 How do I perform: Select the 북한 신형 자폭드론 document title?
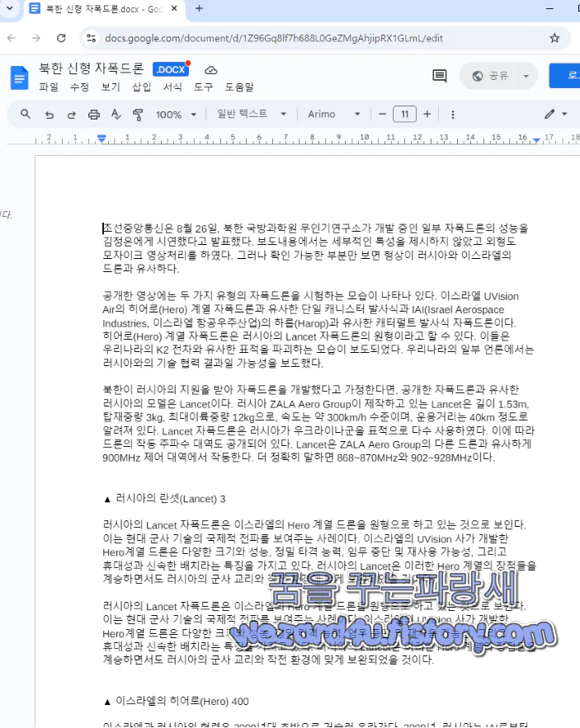91,68
